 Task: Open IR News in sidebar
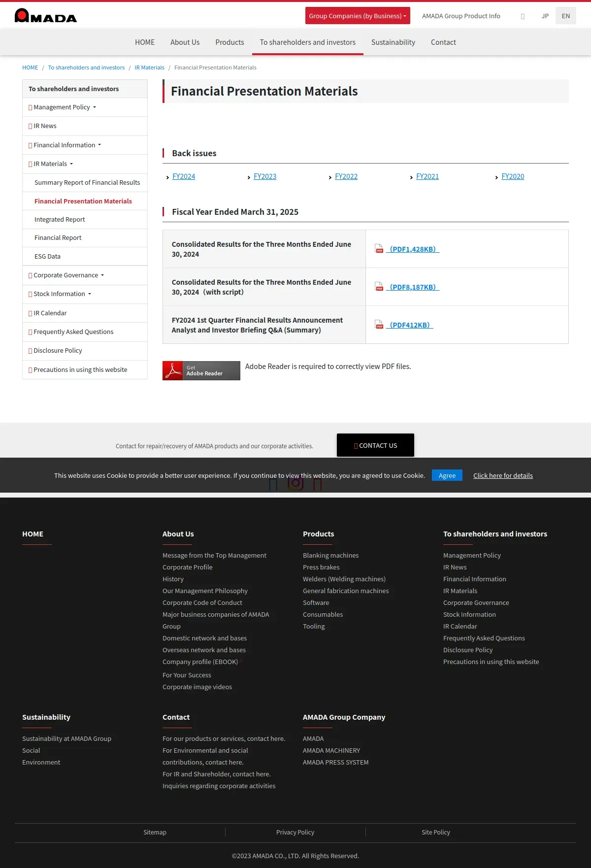[x=85, y=126]
